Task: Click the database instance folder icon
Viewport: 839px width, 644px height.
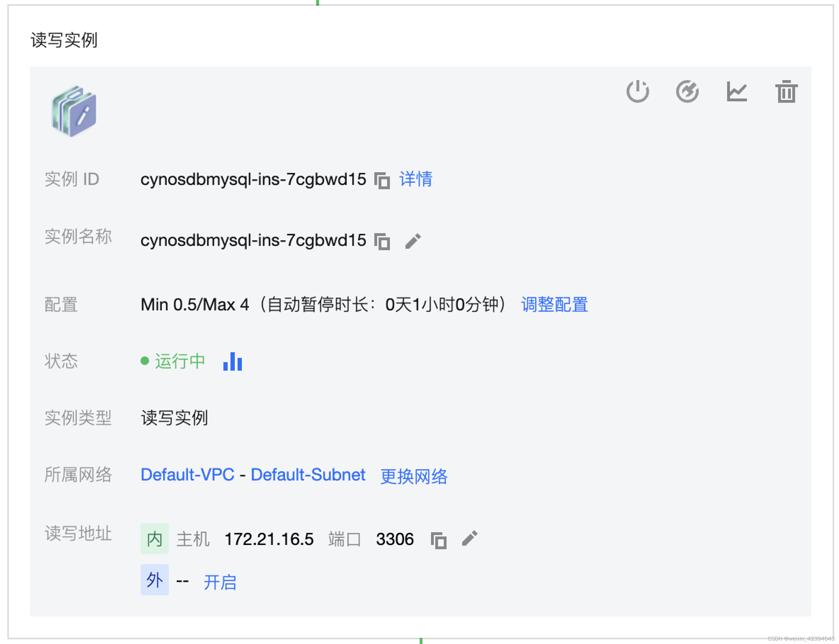Action: (x=74, y=111)
